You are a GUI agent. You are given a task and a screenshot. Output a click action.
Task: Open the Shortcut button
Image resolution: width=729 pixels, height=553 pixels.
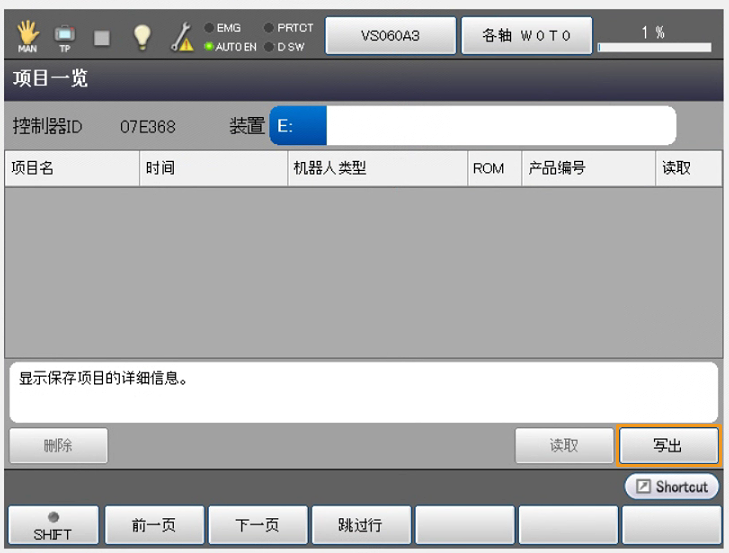[x=671, y=486]
